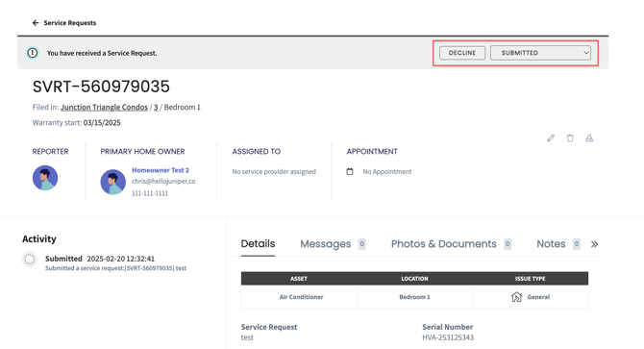Click the download icon
The height and width of the screenshot is (349, 644).
tap(589, 137)
